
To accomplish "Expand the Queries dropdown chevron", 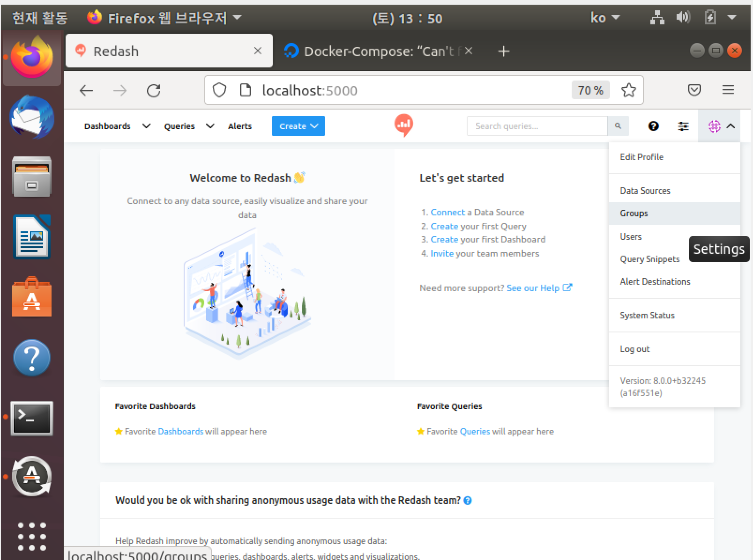I will (x=210, y=126).
